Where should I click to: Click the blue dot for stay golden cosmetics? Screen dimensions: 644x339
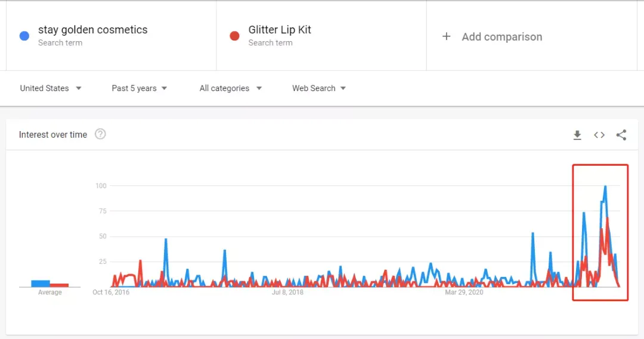(x=24, y=36)
